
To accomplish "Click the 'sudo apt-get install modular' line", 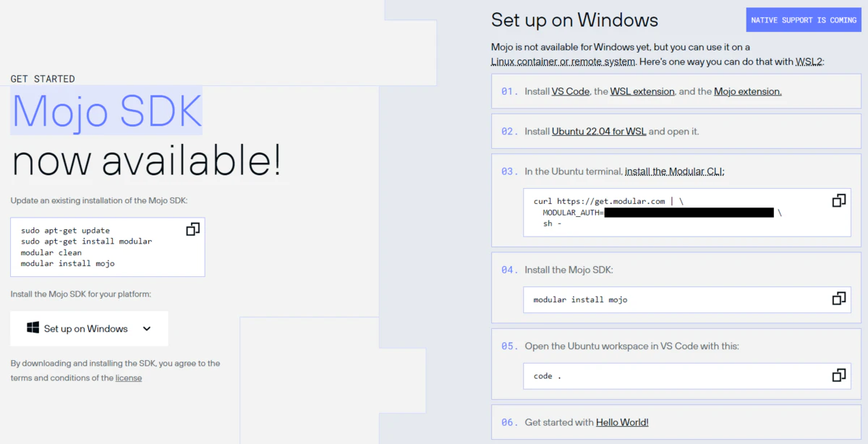I will [x=87, y=242].
